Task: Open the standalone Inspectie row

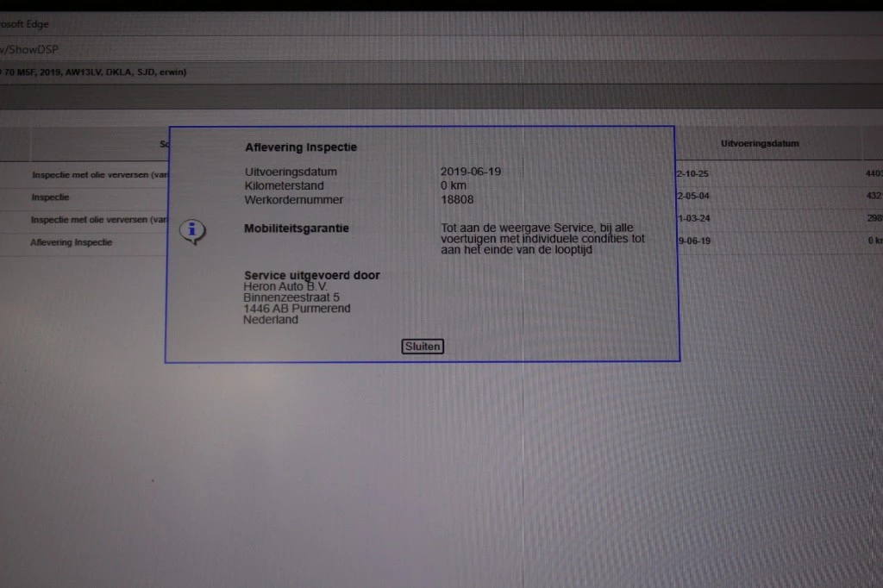Action: tap(50, 197)
